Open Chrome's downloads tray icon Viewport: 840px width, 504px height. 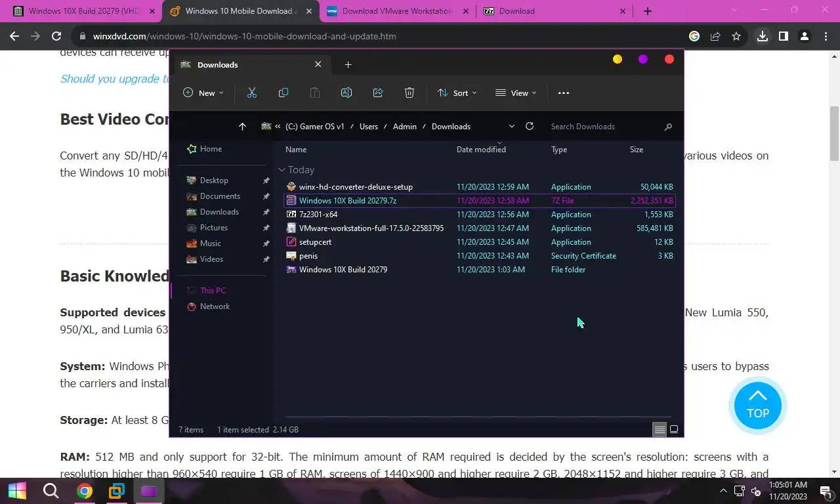coord(763,36)
